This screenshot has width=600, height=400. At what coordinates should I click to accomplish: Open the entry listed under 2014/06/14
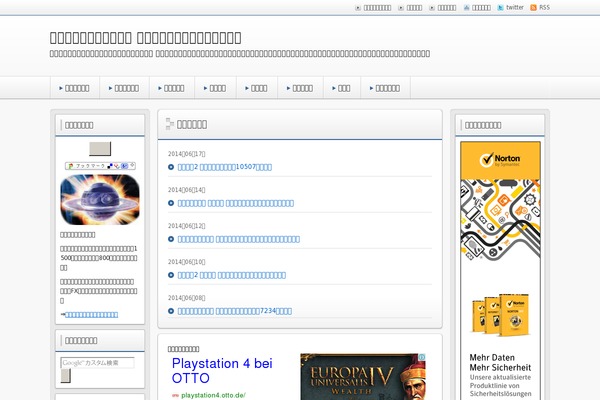click(x=236, y=203)
